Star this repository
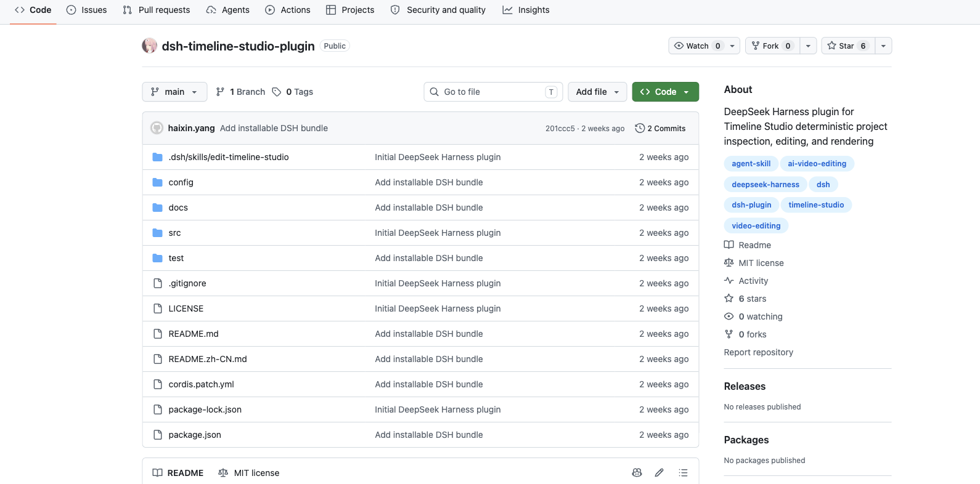Screen dimensions: 980x484 point(848,46)
